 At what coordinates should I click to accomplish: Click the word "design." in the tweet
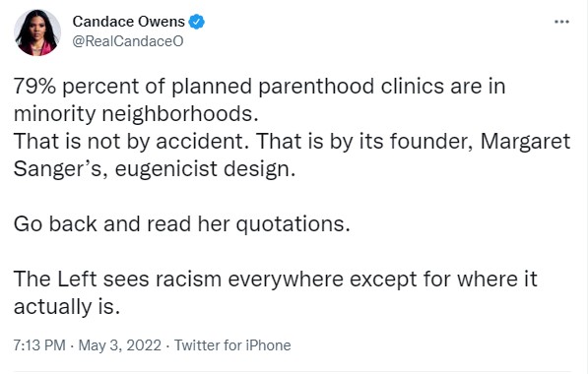pos(260,169)
